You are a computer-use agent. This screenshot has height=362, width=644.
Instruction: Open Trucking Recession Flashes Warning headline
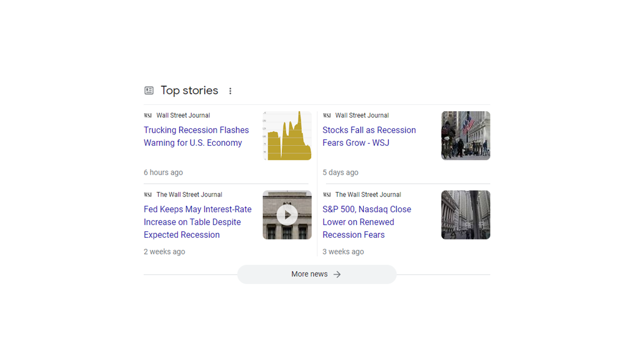click(x=196, y=136)
